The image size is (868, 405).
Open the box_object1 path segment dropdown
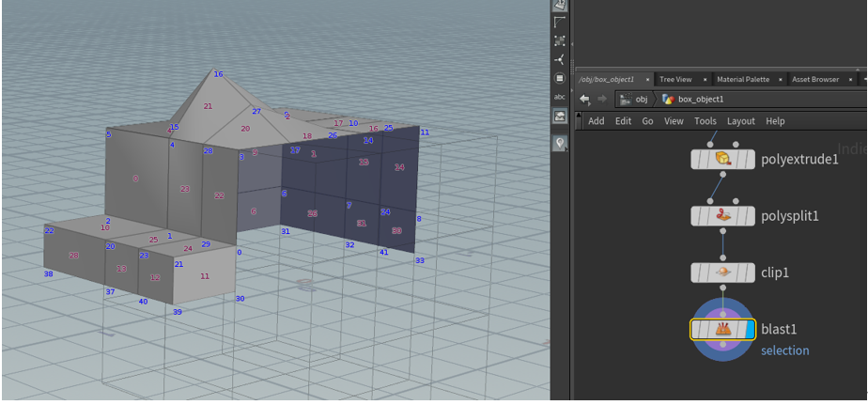(x=695, y=100)
